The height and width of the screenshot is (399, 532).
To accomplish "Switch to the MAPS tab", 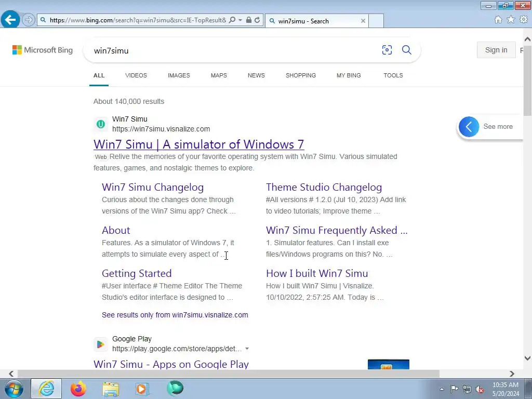I will (219, 75).
